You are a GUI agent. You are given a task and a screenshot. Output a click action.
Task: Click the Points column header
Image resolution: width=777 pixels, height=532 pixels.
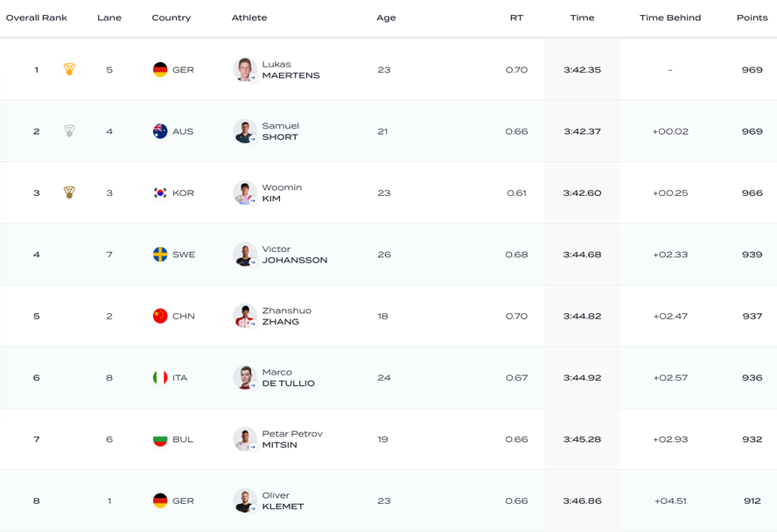point(752,17)
